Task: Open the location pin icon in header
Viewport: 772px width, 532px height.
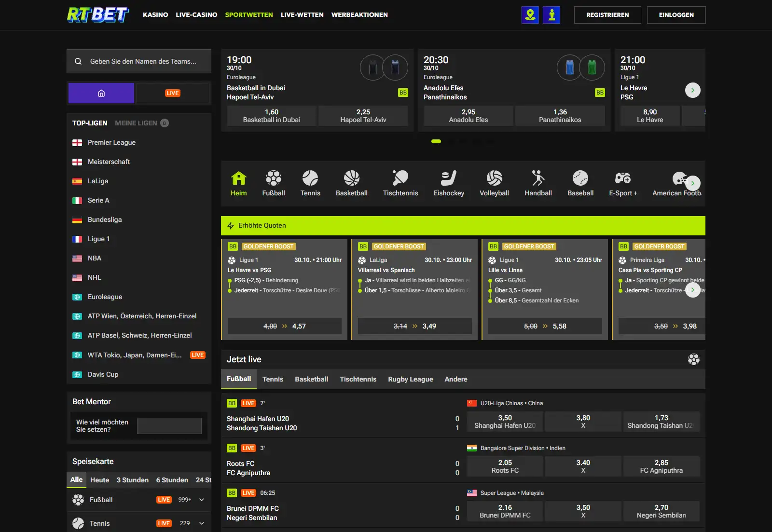Action: (x=530, y=15)
